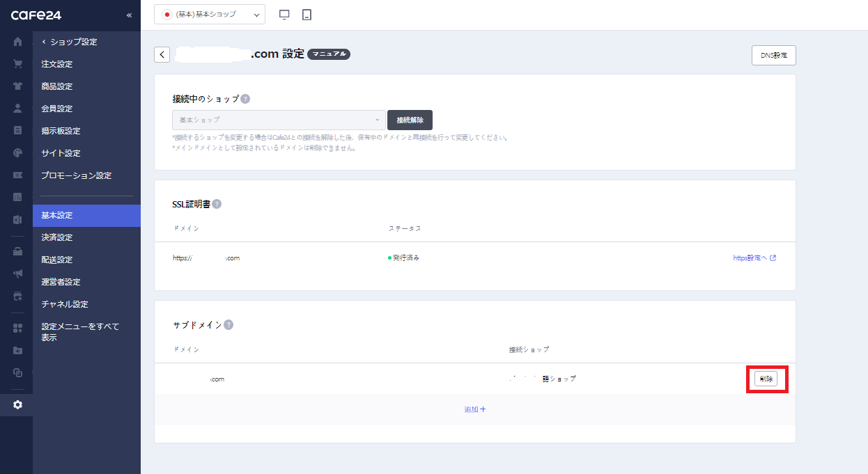868x474 pixels.
Task: Open the home icon in sidebar
Action: (x=17, y=42)
